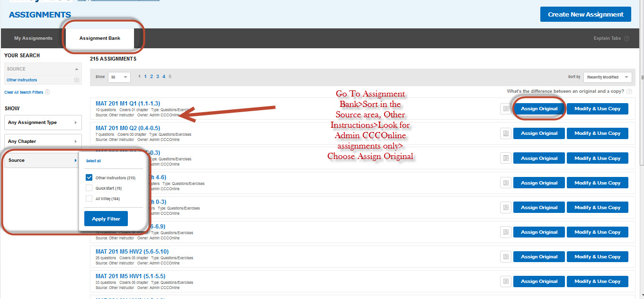Screen dimensions: 644x299
Task: Open assignment title MAT 201 M0 Q2 (0.4-0.5)
Action: pyautogui.click(x=128, y=128)
